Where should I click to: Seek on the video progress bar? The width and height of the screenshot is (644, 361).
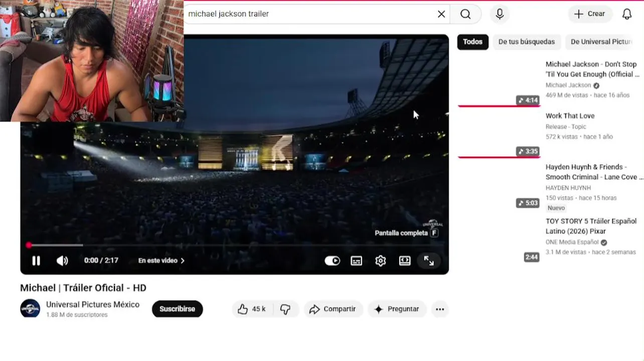(235, 245)
